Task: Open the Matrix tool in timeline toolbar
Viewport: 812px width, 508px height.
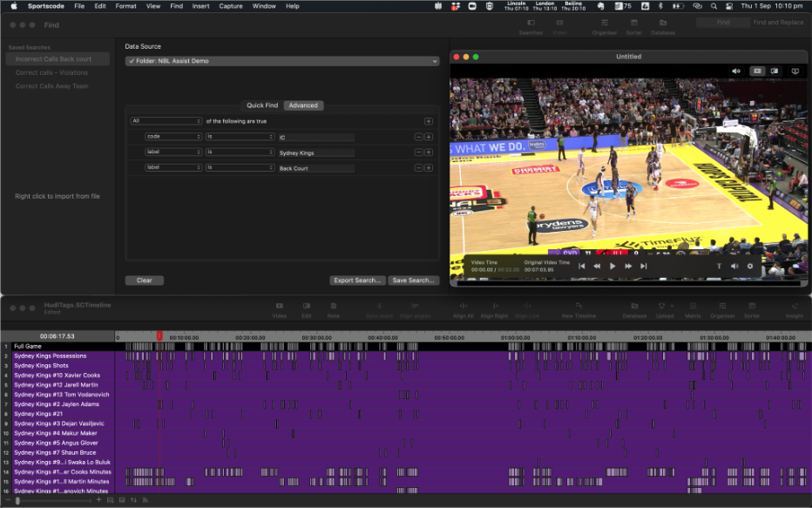Action: [693, 310]
